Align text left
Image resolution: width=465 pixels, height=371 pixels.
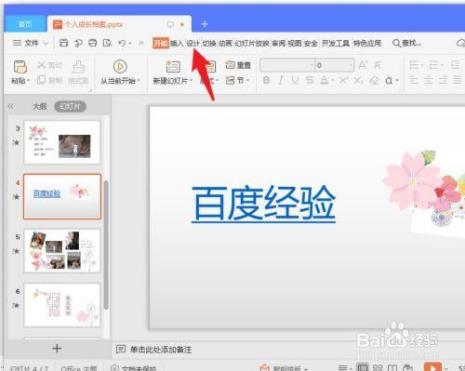(414, 80)
